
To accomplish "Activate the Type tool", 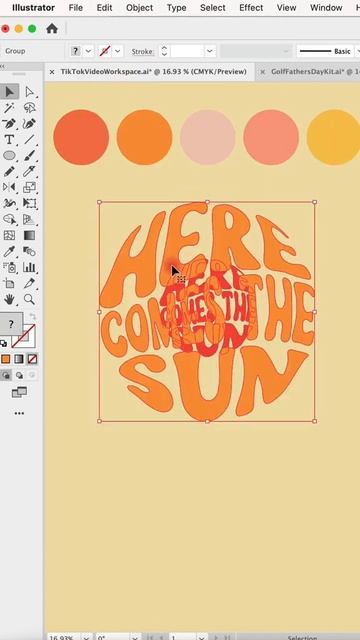I will pos(9,140).
